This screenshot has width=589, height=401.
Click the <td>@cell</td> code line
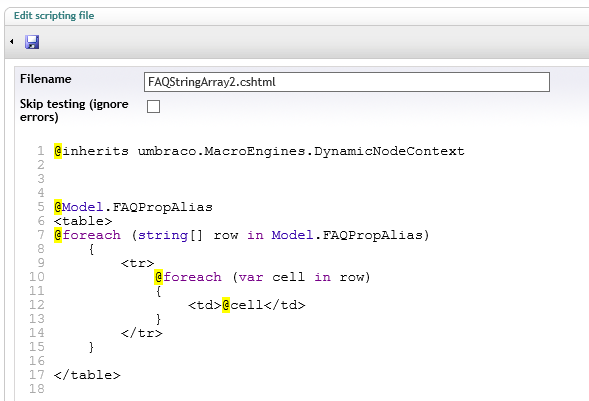[247, 305]
